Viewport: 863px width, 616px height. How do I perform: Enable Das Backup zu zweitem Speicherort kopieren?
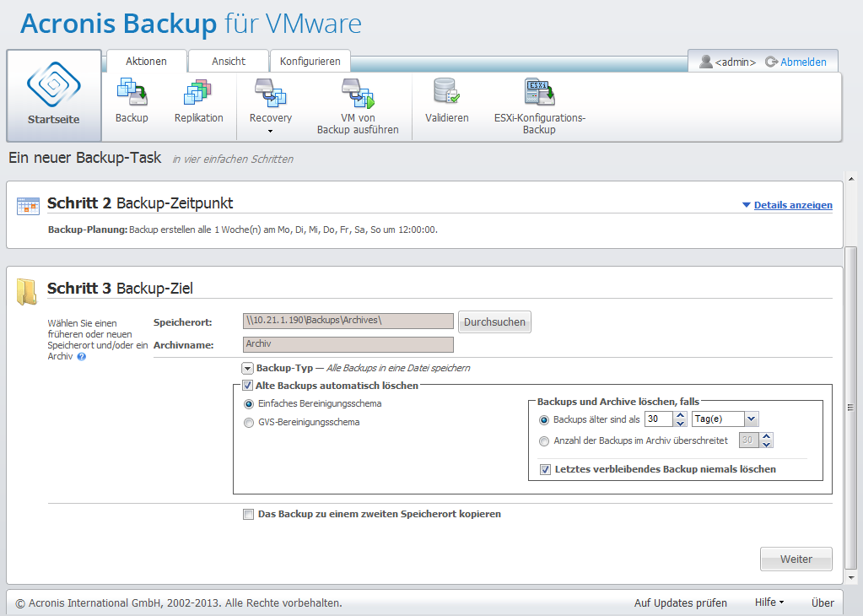click(x=248, y=514)
